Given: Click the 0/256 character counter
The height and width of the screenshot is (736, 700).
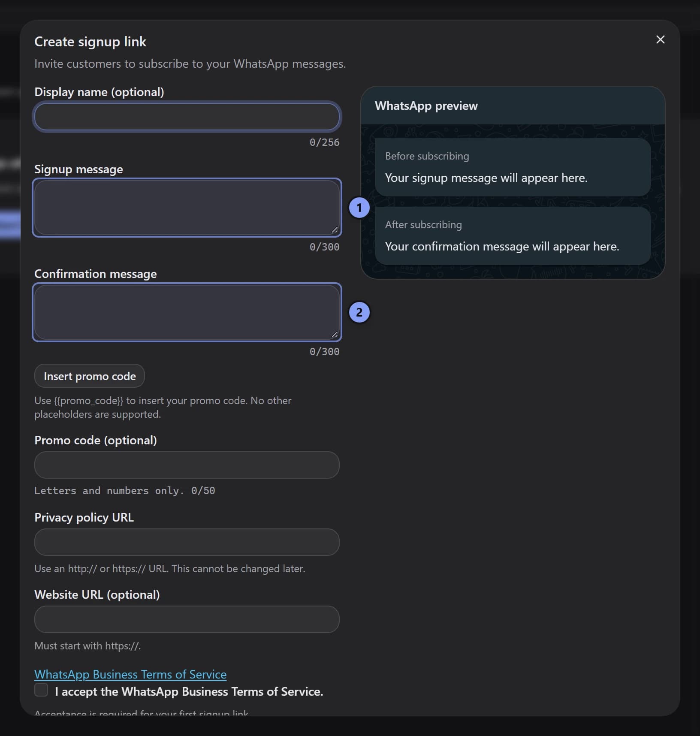Looking at the screenshot, I should coord(325,142).
